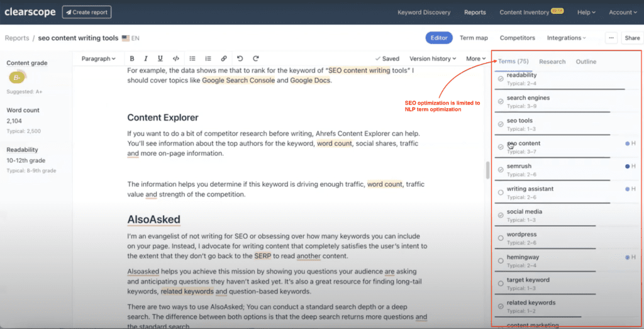The height and width of the screenshot is (329, 644).
Task: Mark the wordpress term circle
Action: click(500, 238)
